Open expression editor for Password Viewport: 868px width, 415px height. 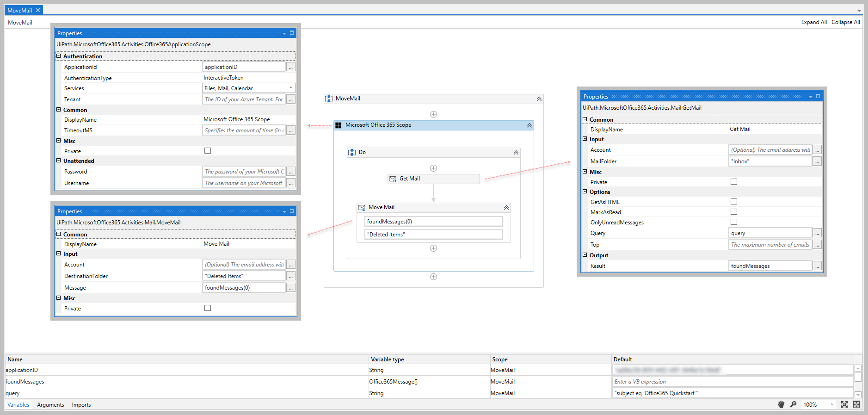[291, 172]
